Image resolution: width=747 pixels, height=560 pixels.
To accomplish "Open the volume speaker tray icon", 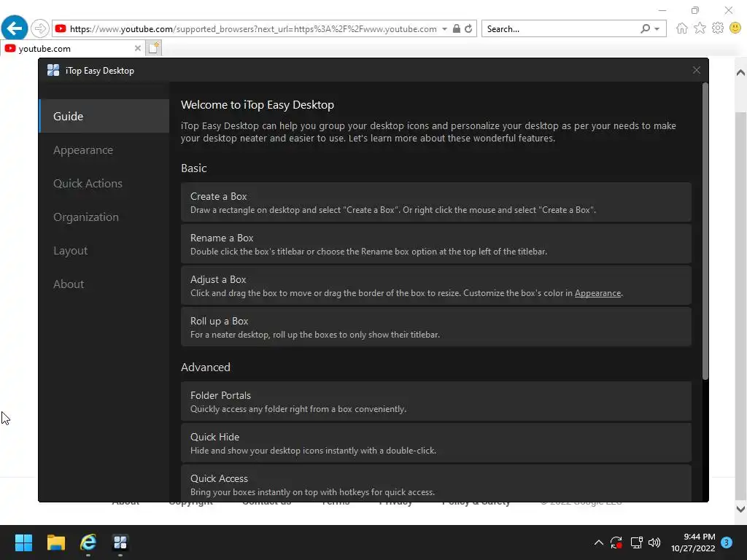I will (x=654, y=542).
